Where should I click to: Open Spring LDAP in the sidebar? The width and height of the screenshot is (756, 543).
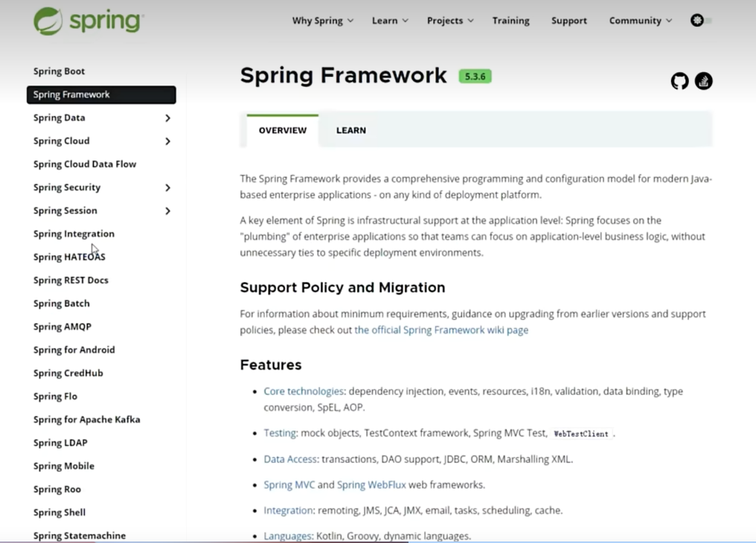coord(60,443)
